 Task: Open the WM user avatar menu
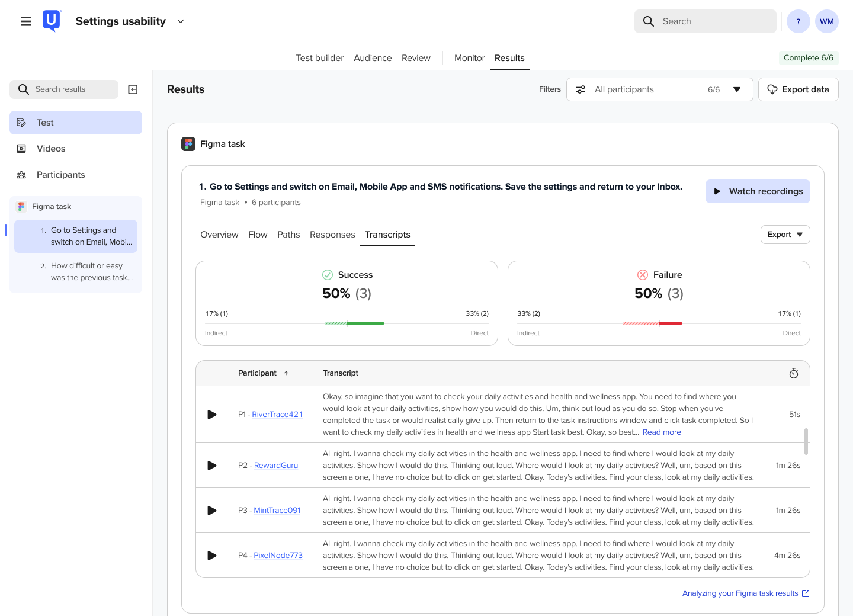coord(827,21)
